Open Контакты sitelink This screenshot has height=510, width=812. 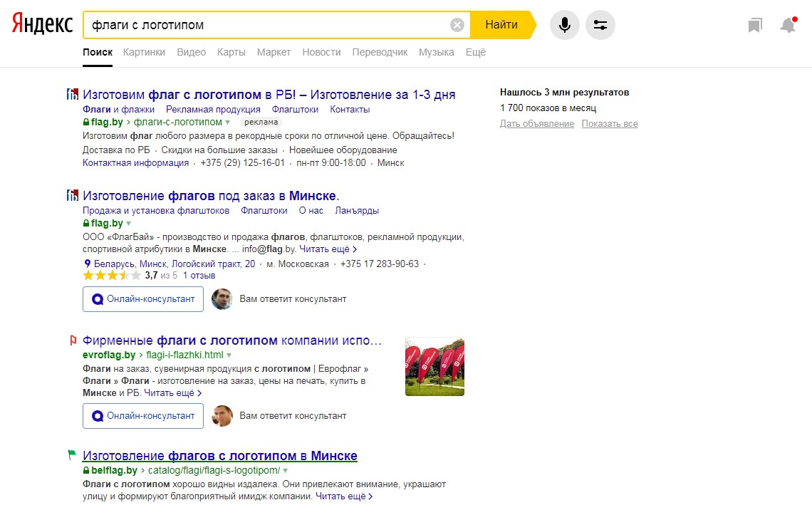click(350, 109)
